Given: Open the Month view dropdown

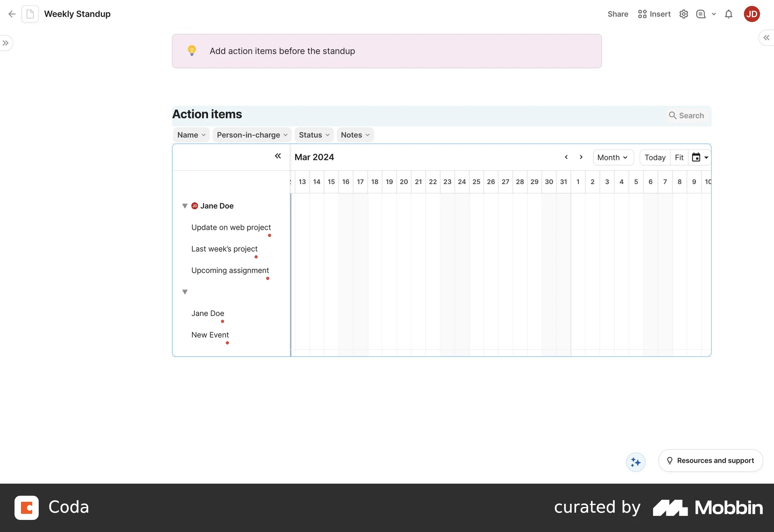Looking at the screenshot, I should tap(613, 158).
